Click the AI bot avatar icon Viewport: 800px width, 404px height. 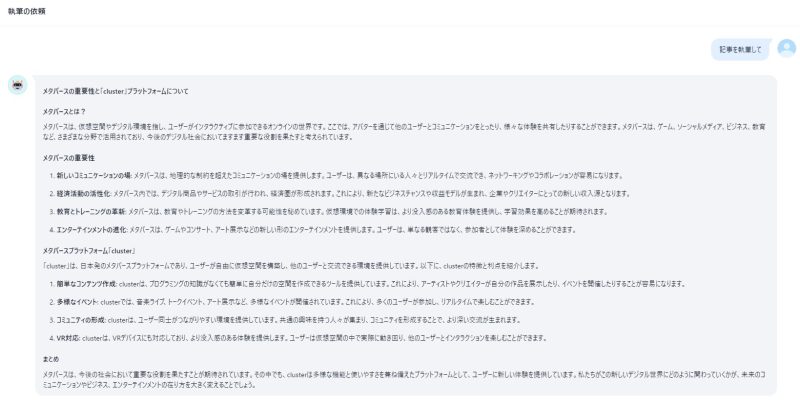(x=17, y=85)
